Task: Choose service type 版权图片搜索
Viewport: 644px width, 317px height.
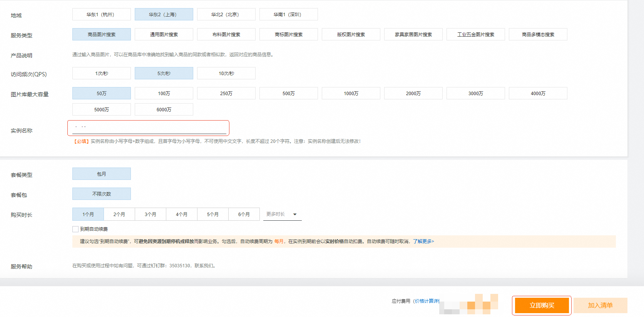Action: click(351, 34)
